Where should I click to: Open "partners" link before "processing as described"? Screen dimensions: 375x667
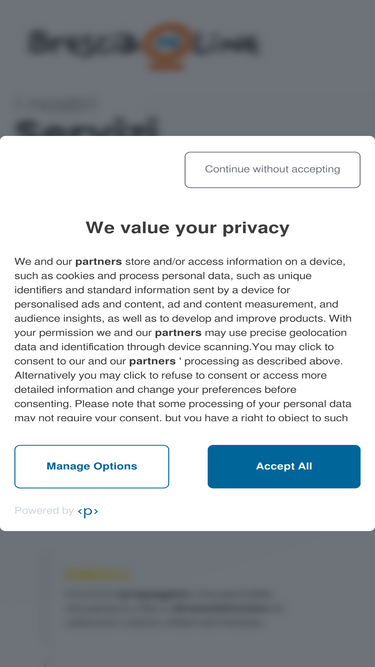(x=152, y=361)
